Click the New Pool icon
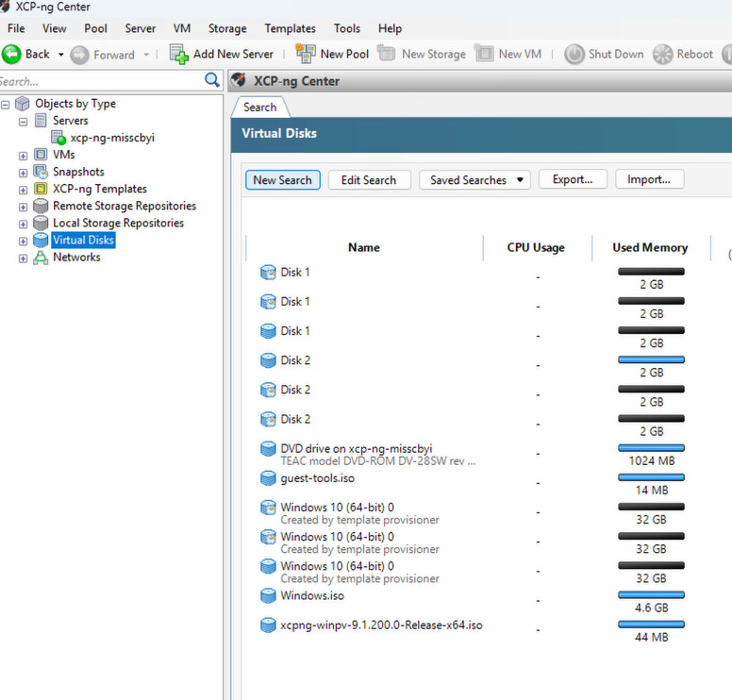732x700 pixels. [306, 54]
